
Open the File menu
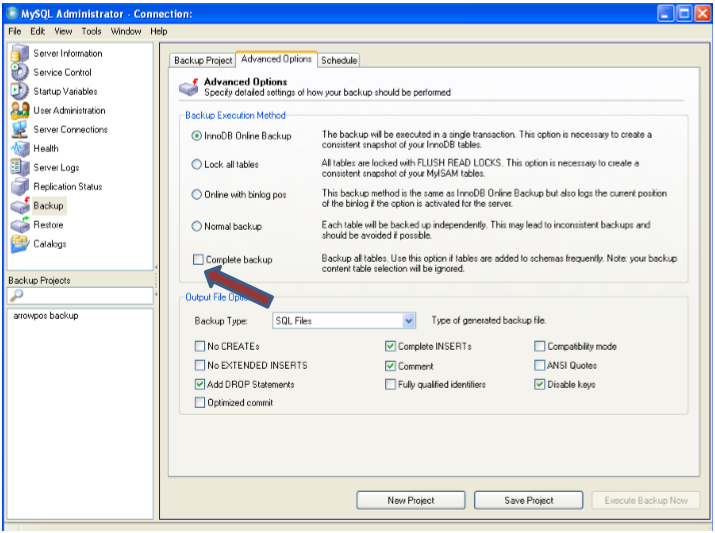15,31
